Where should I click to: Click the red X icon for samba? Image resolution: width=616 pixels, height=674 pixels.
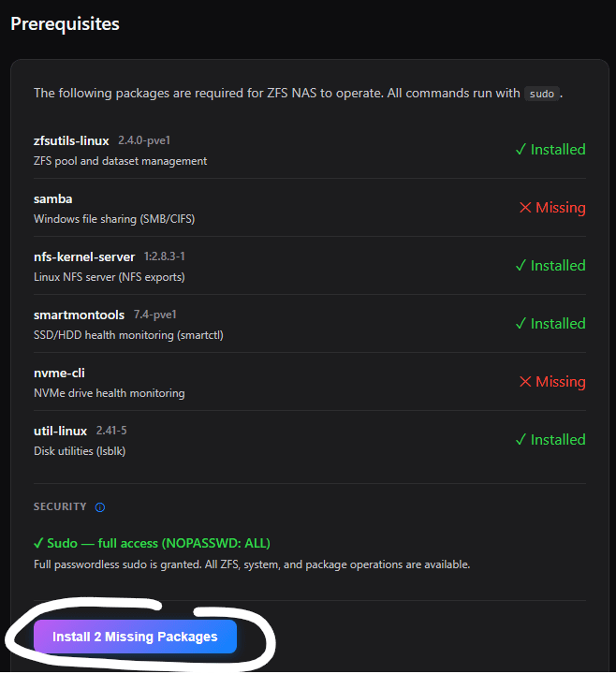click(x=525, y=208)
